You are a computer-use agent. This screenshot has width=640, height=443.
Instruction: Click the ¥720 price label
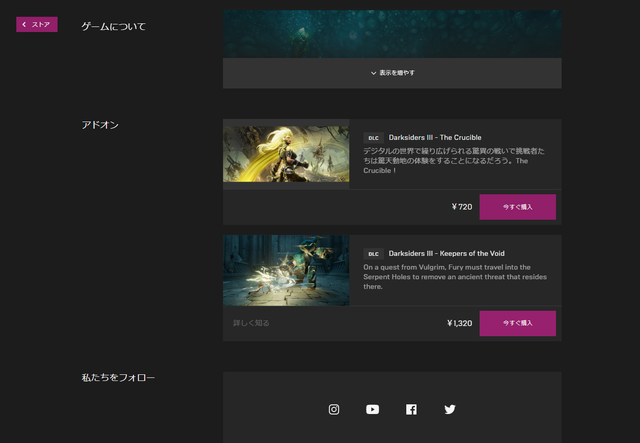point(461,207)
